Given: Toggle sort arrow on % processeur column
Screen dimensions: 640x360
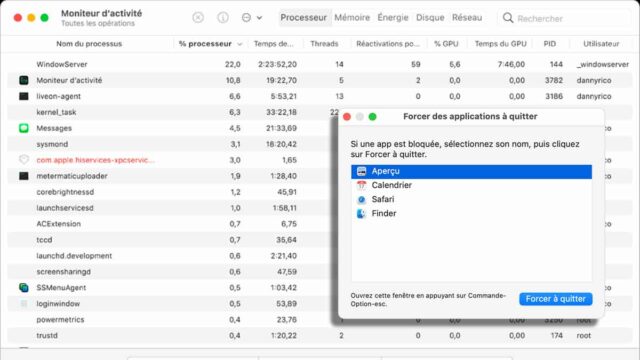Looking at the screenshot, I should pyautogui.click(x=240, y=44).
